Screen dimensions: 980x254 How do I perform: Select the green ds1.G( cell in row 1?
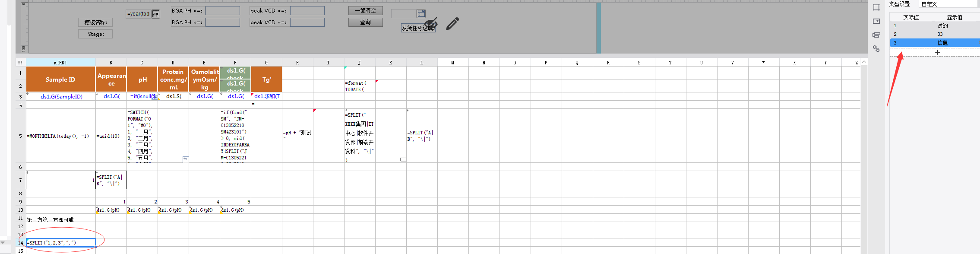pyautogui.click(x=235, y=73)
